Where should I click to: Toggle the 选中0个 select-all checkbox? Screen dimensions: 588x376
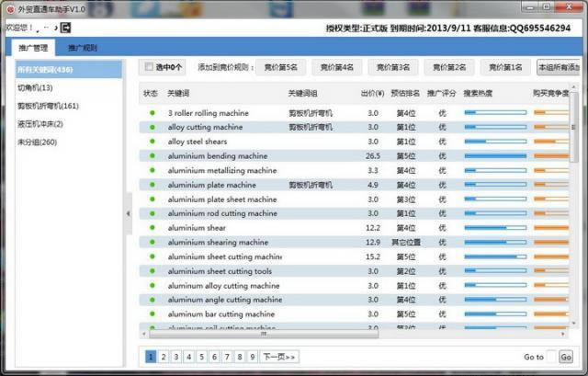150,67
